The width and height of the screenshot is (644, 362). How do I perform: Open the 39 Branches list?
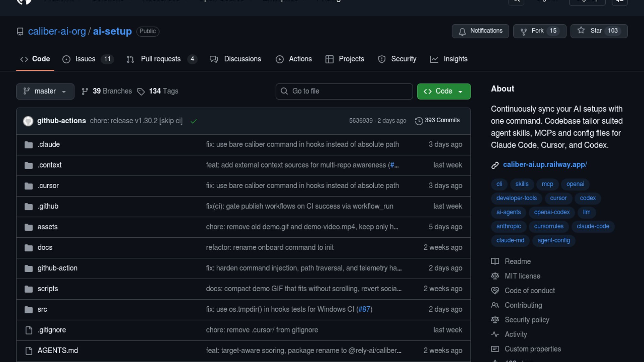tap(107, 91)
